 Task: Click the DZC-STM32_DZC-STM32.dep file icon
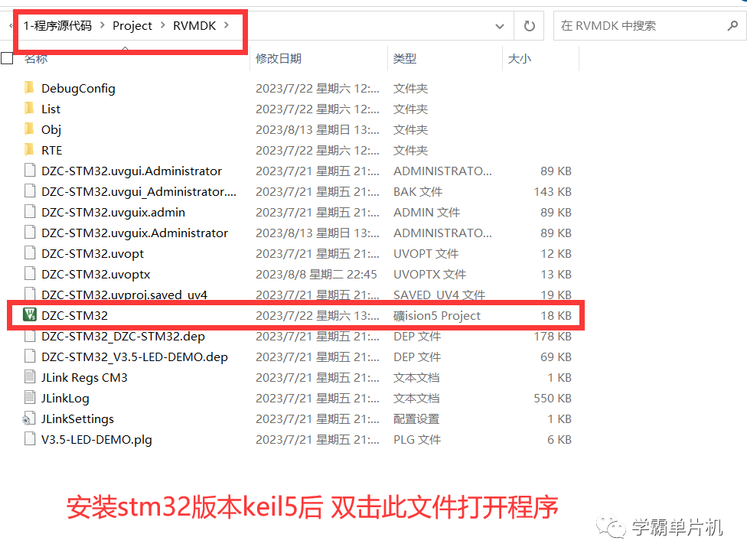tap(30, 336)
